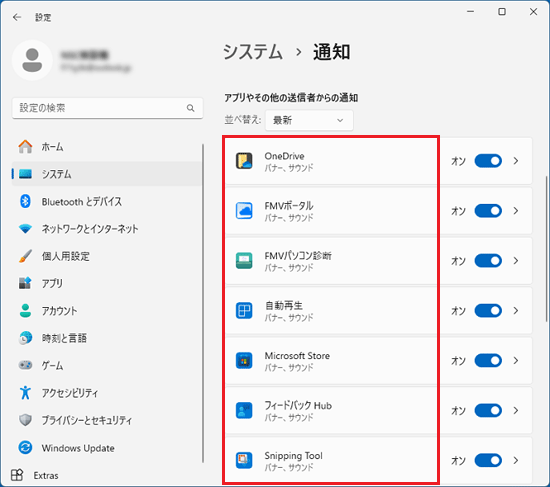This screenshot has height=487, width=550.
Task: Open Snipping Tool notification settings row
Action: pos(378,460)
